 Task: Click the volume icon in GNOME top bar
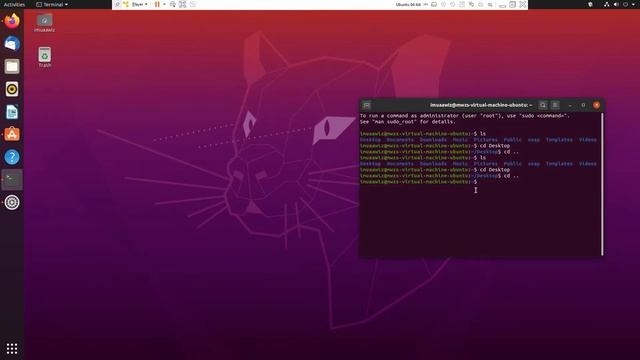point(616,4)
